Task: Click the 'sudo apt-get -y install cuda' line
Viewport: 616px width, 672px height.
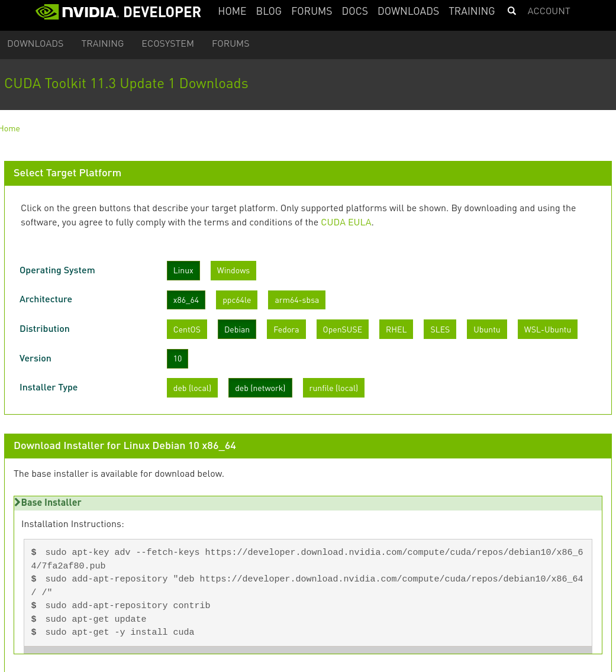Action: 120,632
